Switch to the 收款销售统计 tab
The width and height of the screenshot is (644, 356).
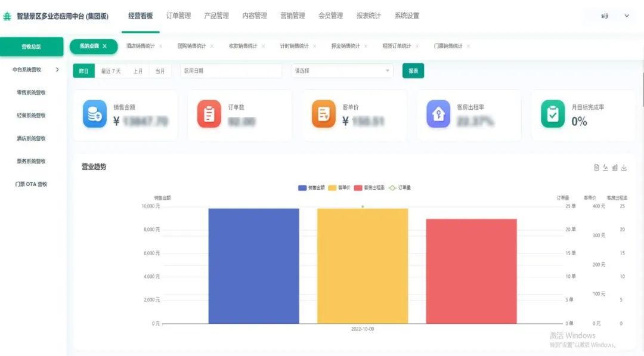pyautogui.click(x=243, y=46)
